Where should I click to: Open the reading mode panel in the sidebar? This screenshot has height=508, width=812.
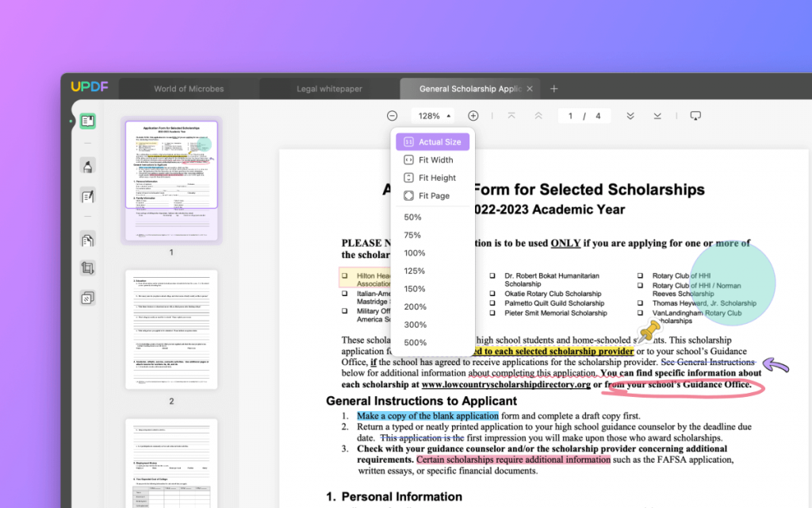tap(88, 120)
